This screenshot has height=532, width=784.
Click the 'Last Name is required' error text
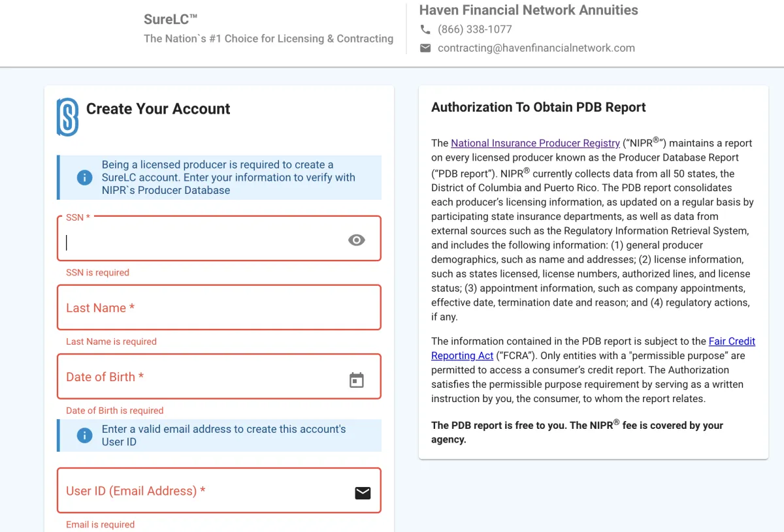[x=111, y=341]
